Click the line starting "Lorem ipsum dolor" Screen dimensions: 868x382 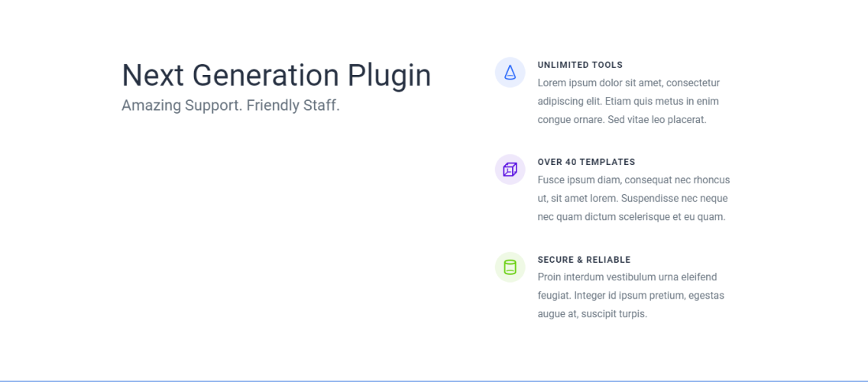pos(629,83)
